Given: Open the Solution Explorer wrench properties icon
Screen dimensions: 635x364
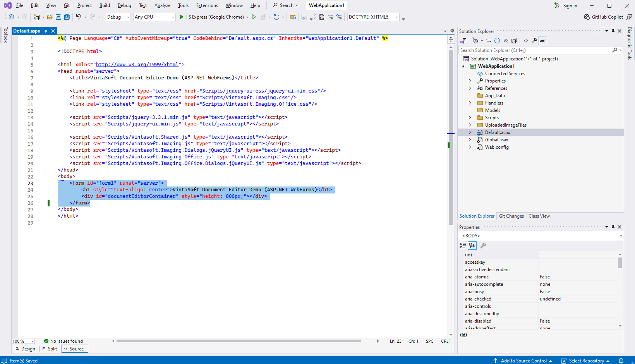Looking at the screenshot, I should [x=534, y=41].
